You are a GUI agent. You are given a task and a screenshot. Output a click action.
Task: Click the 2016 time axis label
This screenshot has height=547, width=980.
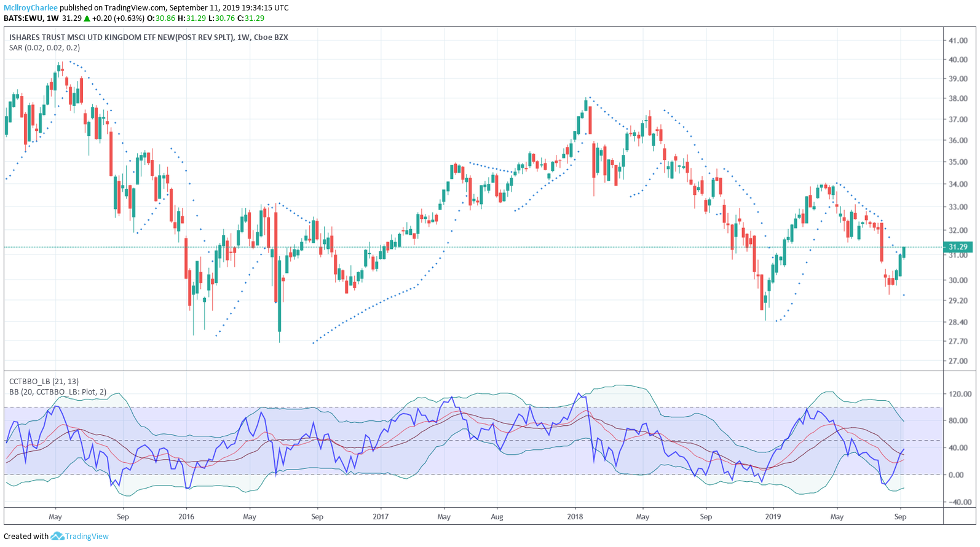(186, 516)
